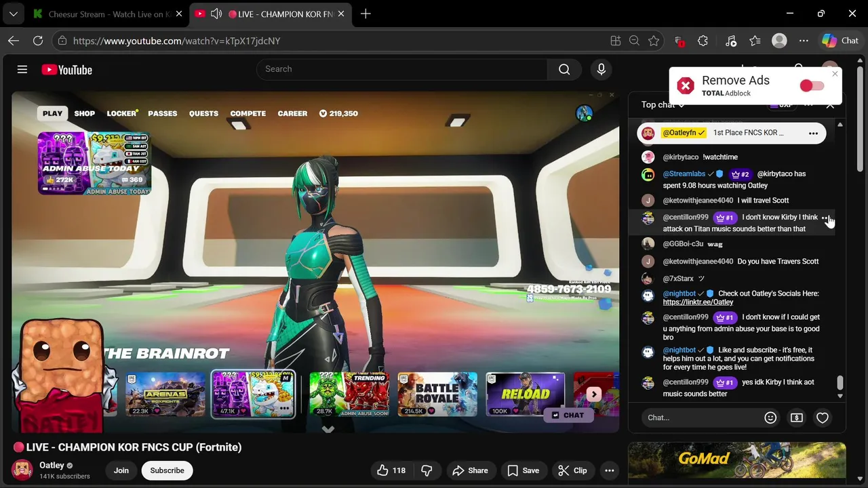Create a Clip with the scissors button

572,470
